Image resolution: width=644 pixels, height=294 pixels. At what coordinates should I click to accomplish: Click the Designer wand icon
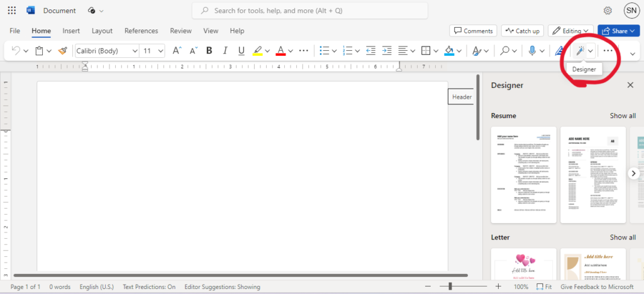(580, 51)
